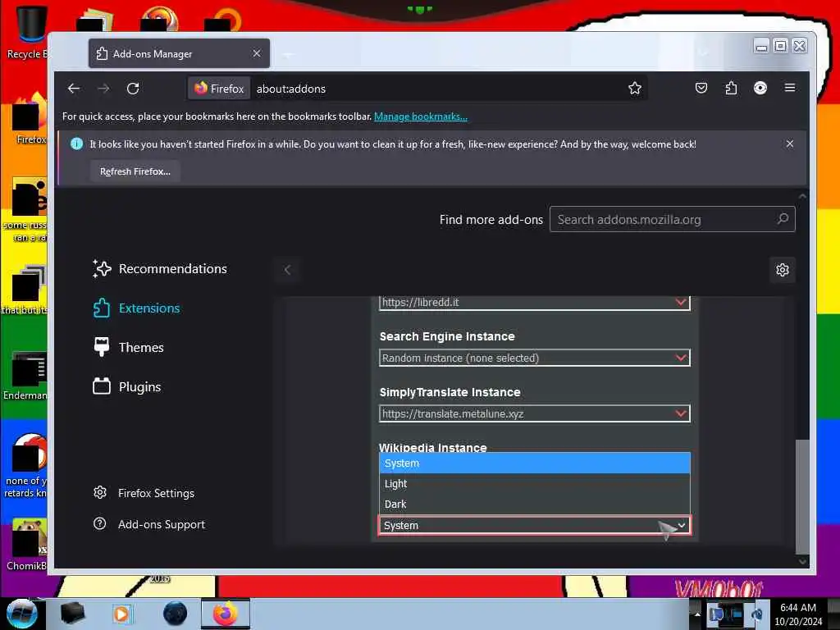
Task: Bookmark this page with the star icon
Action: pos(635,89)
